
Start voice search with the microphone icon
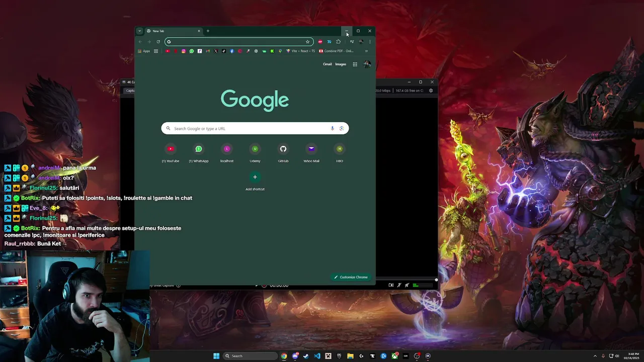pyautogui.click(x=332, y=128)
